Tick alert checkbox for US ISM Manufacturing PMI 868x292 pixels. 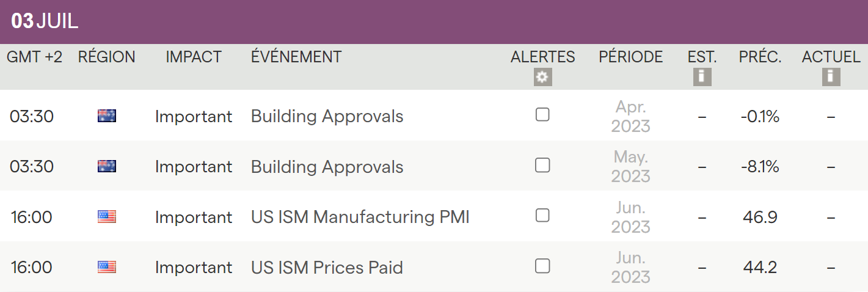(x=542, y=216)
